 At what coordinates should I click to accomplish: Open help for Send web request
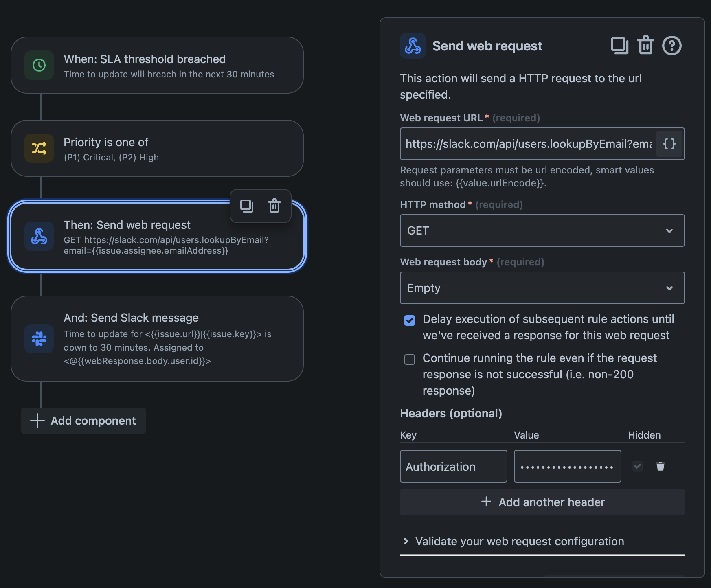(x=672, y=46)
